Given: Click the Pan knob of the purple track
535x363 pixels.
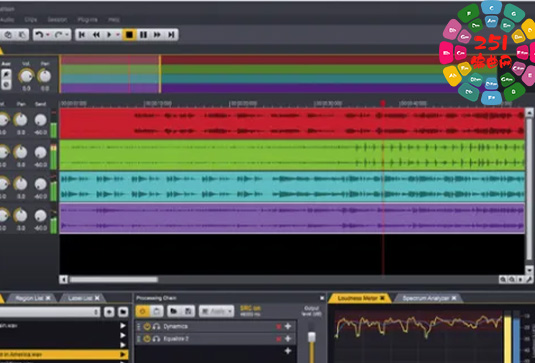Looking at the screenshot, I should pos(21,216).
